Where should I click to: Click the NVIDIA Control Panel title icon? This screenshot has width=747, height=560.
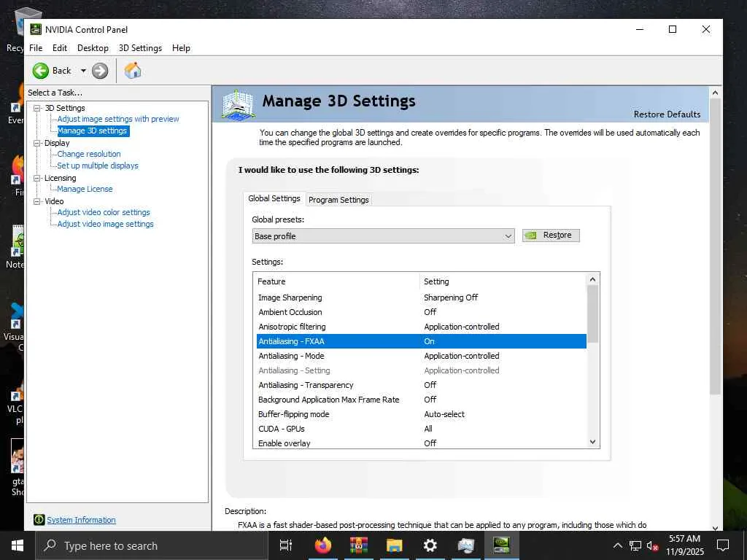36,29
